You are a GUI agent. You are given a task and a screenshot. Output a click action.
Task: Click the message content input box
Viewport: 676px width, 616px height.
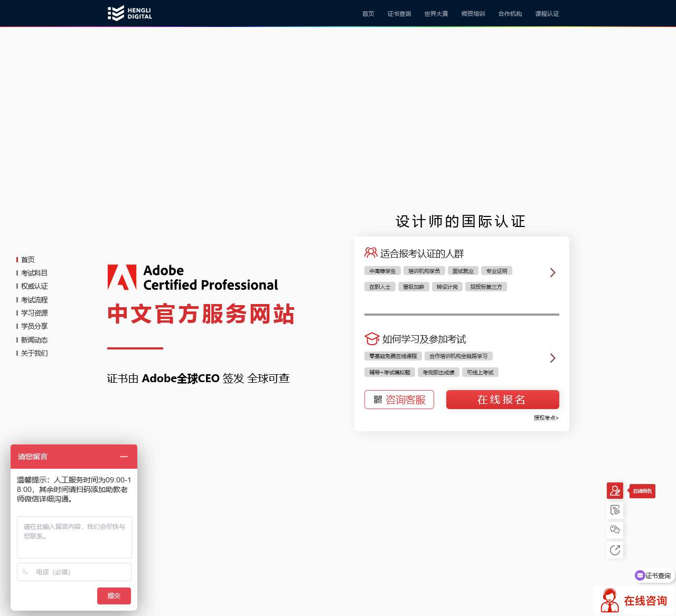74,537
